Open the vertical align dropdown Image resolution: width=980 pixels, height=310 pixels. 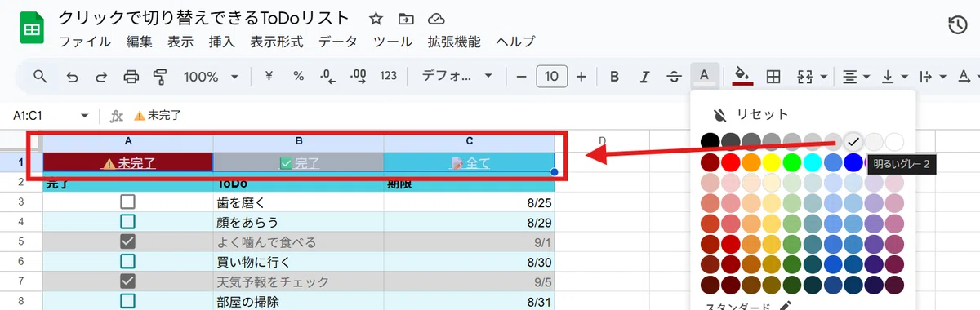pos(895,77)
